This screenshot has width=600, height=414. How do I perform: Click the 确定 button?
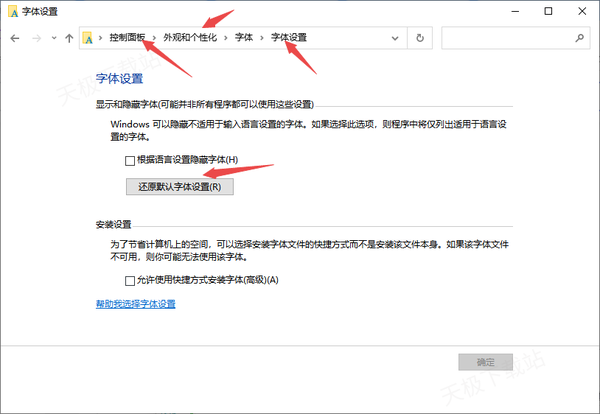pos(486,362)
